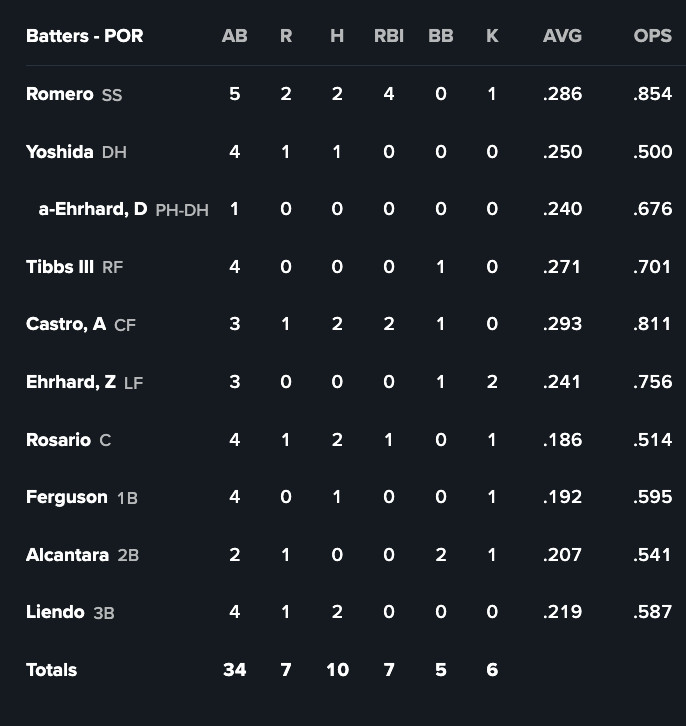
Task: Click left fielder Ehrhard, Z's name
Action: pyautogui.click(x=71, y=382)
